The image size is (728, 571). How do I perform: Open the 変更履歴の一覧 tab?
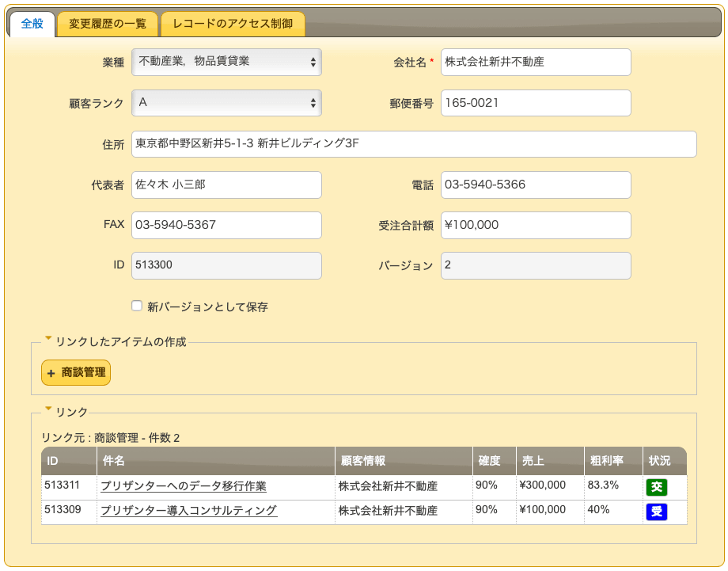(x=108, y=24)
